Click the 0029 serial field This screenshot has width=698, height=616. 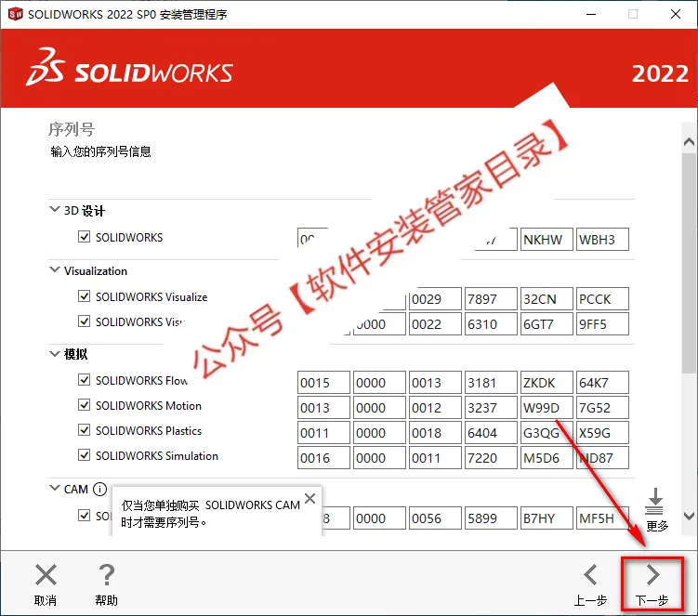(435, 298)
